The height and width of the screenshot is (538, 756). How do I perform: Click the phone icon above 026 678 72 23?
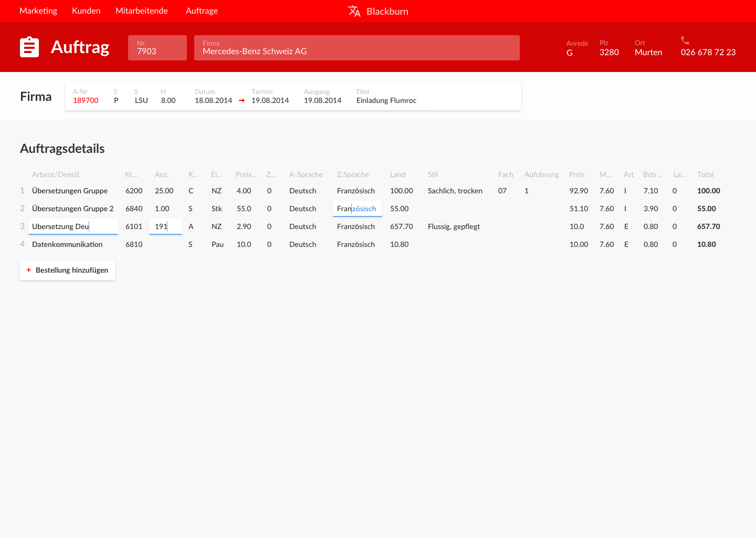pos(685,40)
